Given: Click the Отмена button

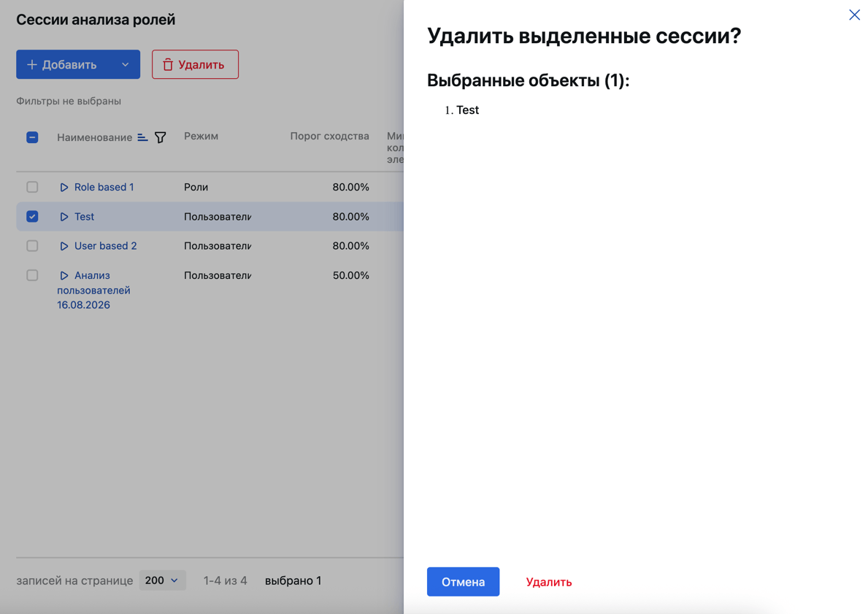Looking at the screenshot, I should 463,582.
